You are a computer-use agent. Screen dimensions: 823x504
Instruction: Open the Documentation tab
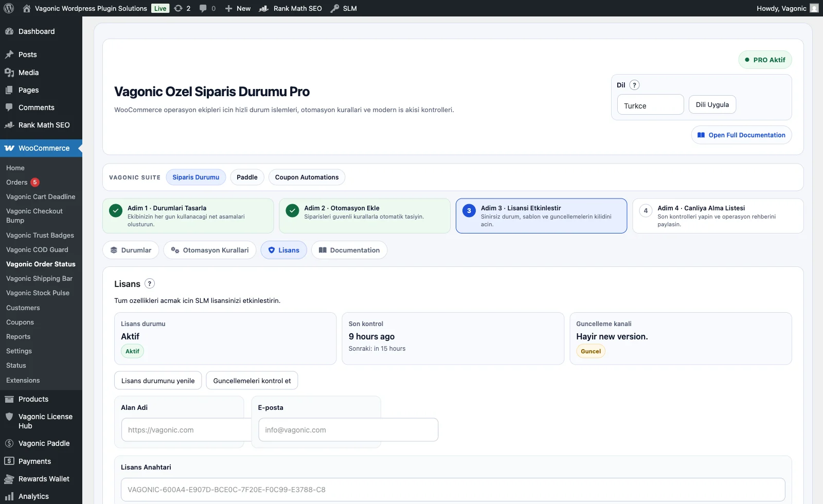(349, 250)
